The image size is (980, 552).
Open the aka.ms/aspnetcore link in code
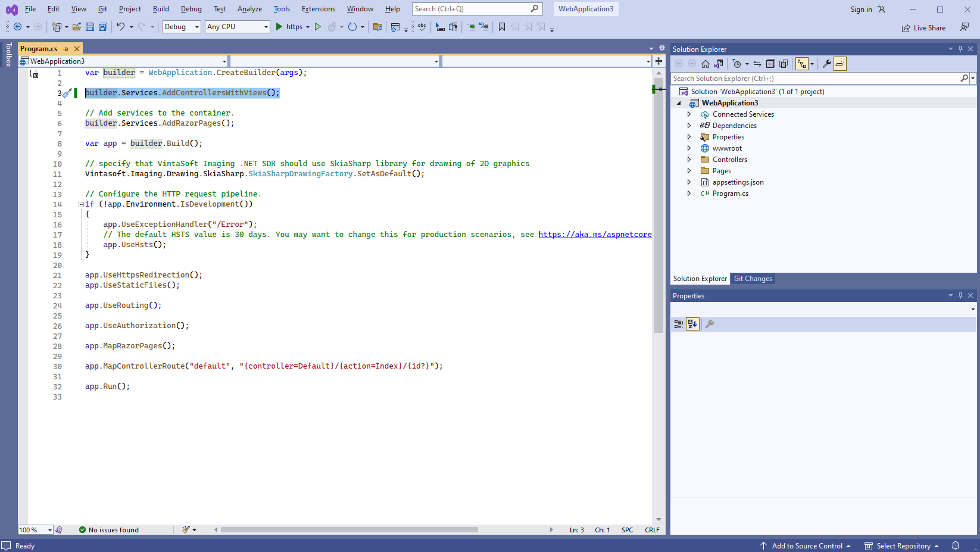pyautogui.click(x=595, y=235)
